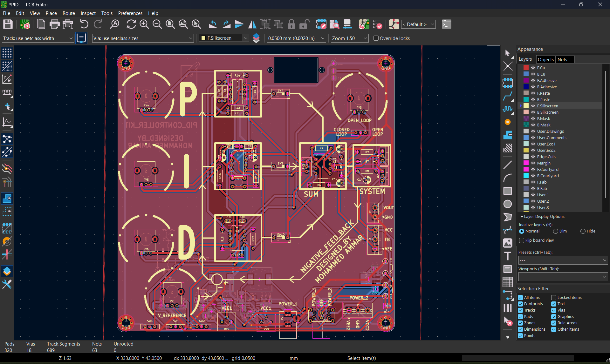Select the Add image tool
The width and height of the screenshot is (610, 364).
pyautogui.click(x=508, y=243)
